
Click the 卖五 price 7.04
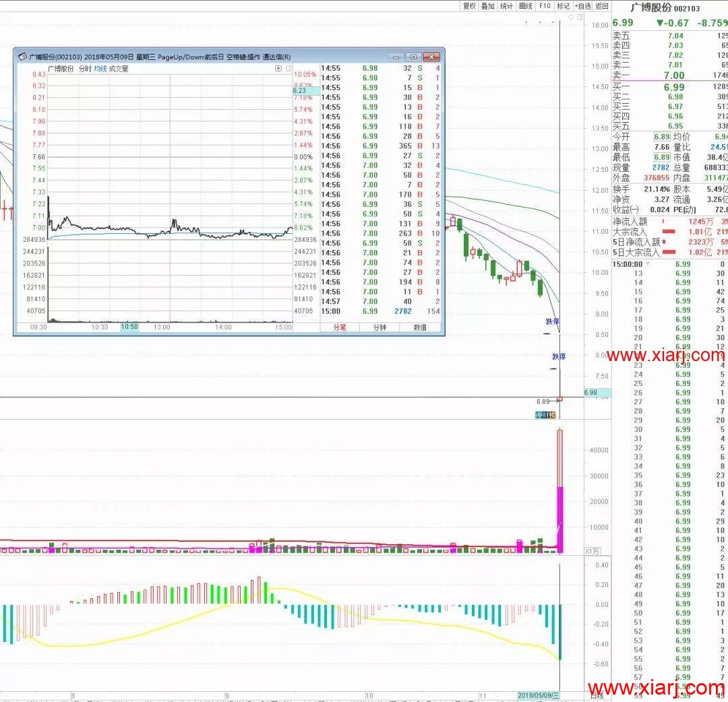click(x=675, y=36)
